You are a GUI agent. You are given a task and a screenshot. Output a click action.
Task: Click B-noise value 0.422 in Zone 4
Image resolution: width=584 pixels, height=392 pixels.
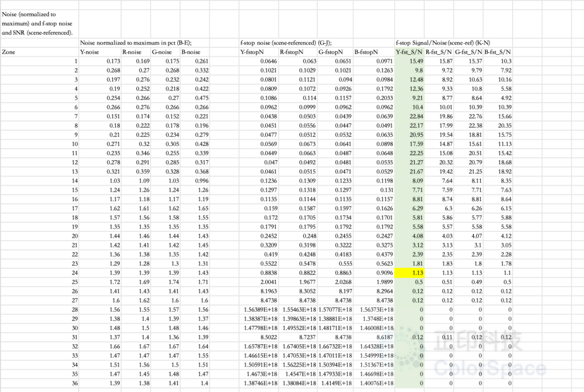point(195,89)
